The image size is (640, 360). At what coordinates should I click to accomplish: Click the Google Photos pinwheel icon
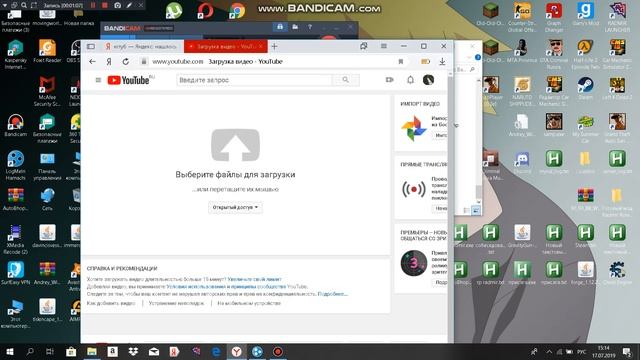pyautogui.click(x=413, y=129)
